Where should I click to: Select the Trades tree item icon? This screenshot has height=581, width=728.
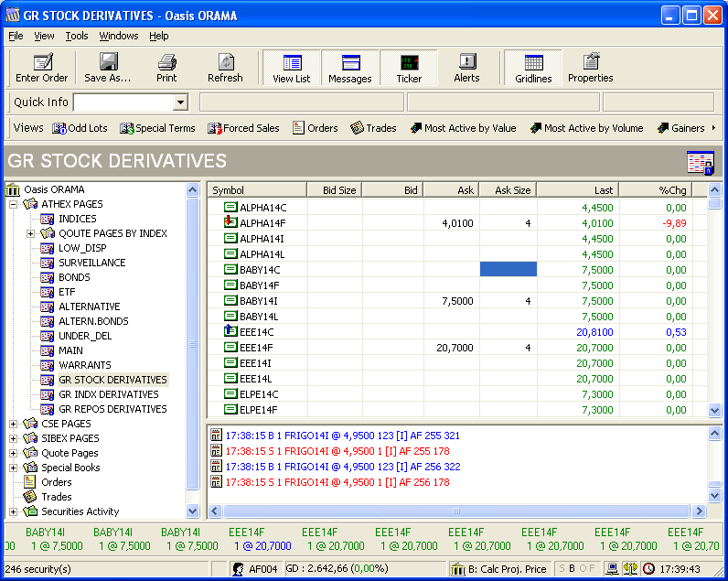tap(29, 497)
